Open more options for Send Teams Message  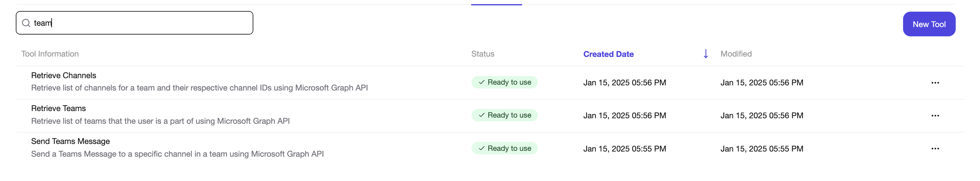(935, 149)
